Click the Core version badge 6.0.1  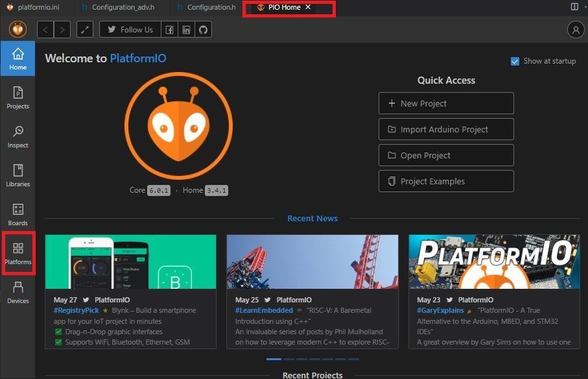pos(159,191)
